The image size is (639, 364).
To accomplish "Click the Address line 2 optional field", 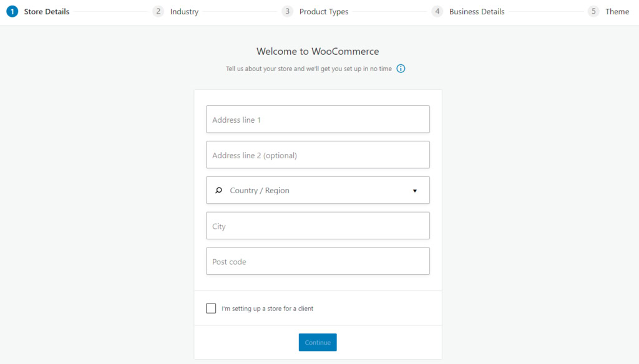I will click(x=318, y=155).
